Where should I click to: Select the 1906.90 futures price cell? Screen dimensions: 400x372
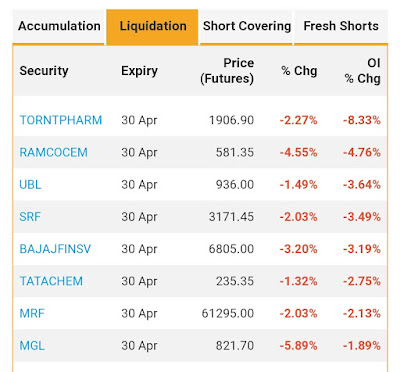231,120
